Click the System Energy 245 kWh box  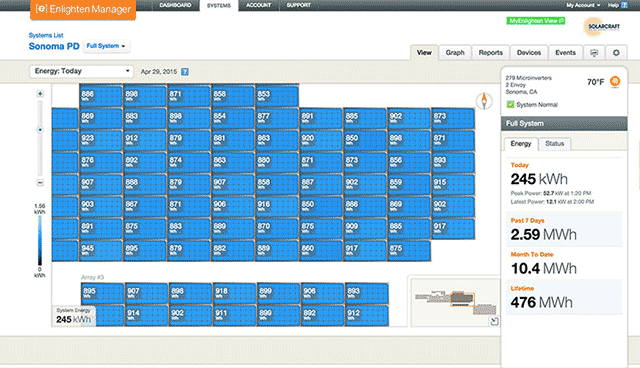tap(73, 316)
